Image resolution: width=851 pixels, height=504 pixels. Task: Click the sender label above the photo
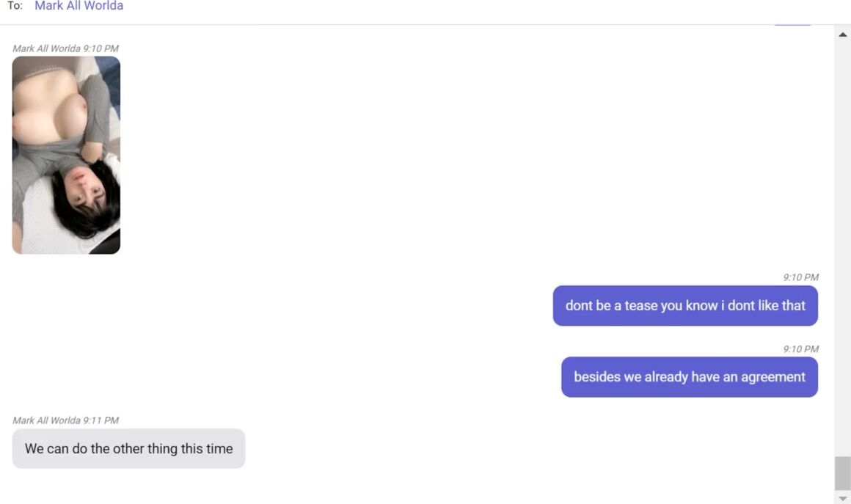point(65,48)
